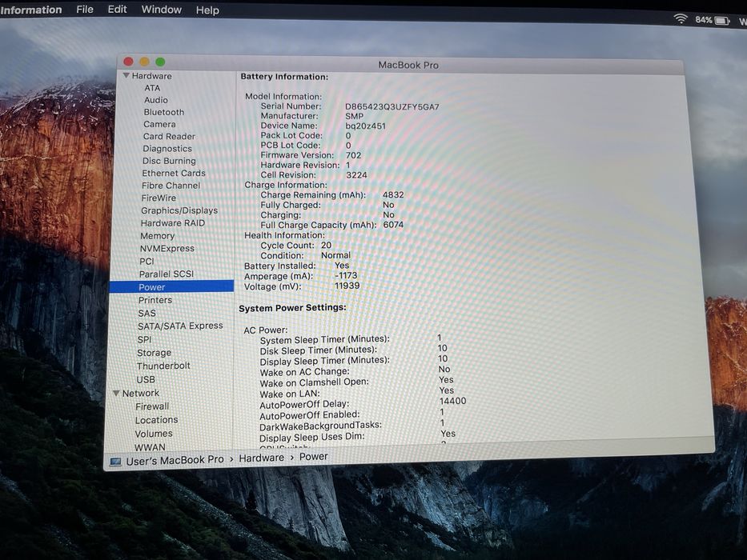
Task: Select Thunderbolt in the sidebar
Action: pos(163,366)
